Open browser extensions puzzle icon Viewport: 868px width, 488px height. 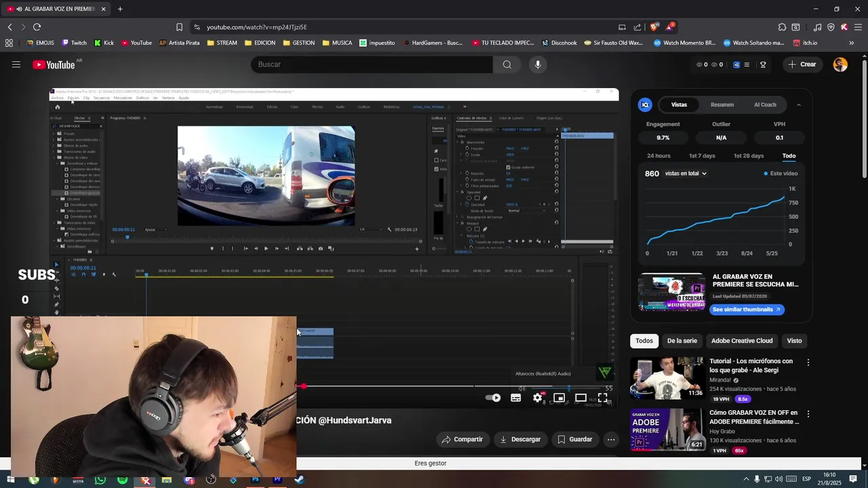pos(782,27)
